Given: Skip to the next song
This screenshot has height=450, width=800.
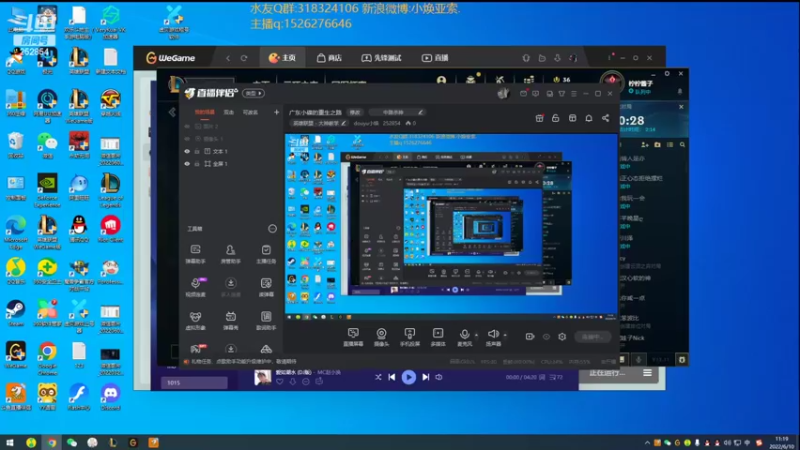Looking at the screenshot, I should click(x=426, y=377).
